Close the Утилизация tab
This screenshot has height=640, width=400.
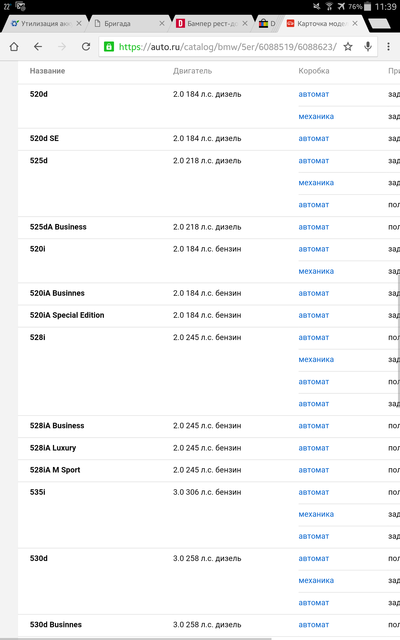(79, 23)
